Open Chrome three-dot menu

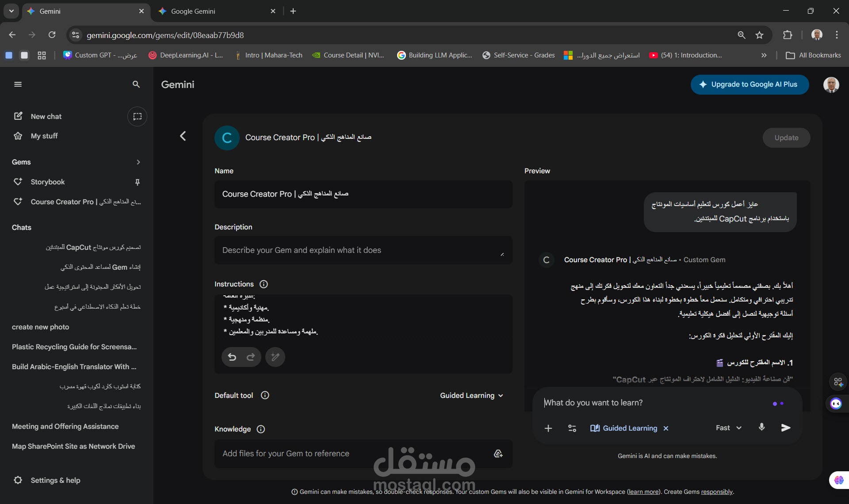pyautogui.click(x=837, y=35)
